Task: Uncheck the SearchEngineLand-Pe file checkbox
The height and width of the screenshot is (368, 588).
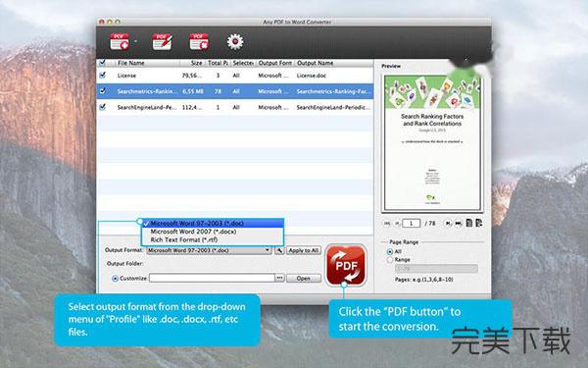Action: (102, 107)
